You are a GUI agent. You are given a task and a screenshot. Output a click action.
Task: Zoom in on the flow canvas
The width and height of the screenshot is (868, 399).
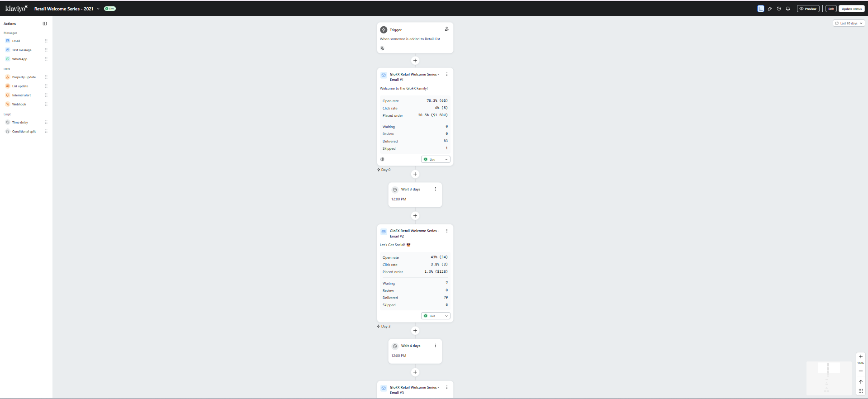[861, 356]
